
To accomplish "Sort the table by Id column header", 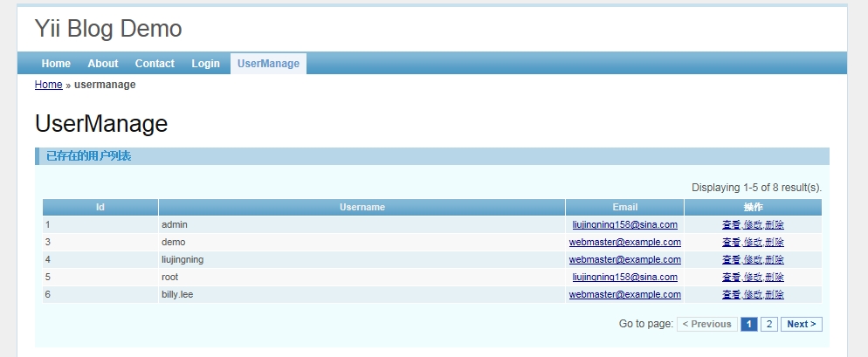I will pos(100,207).
